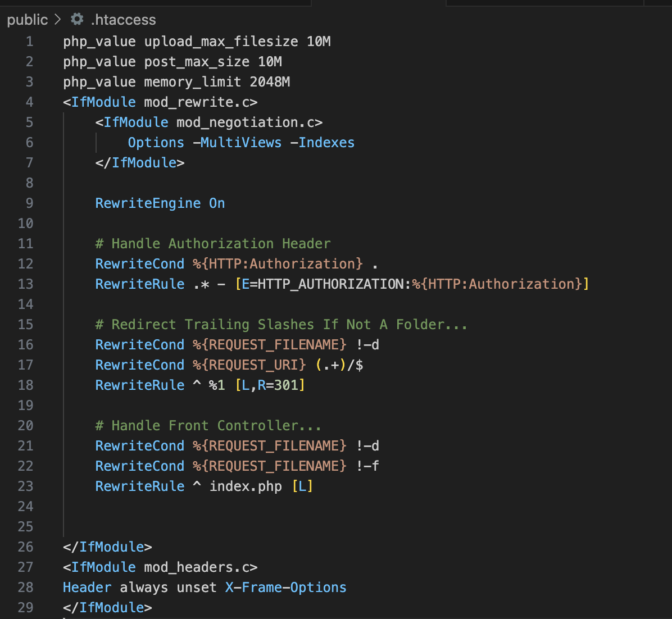
Task: Click "-MultiViews" option on line 6
Action: pos(237,142)
